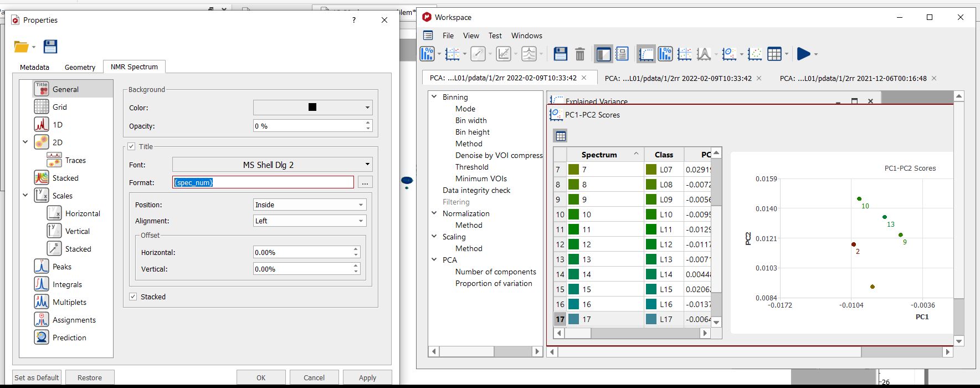The width and height of the screenshot is (980, 388).
Task: Click the spectrum 17 color swatch
Action: pyautogui.click(x=573, y=319)
